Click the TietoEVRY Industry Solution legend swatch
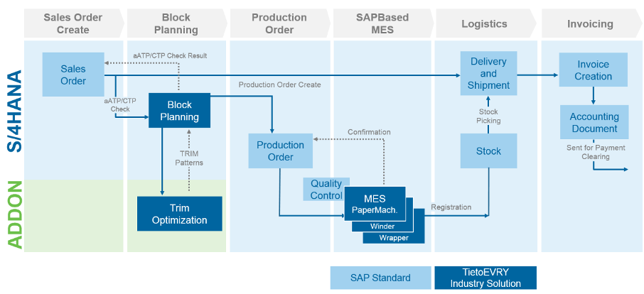The width and height of the screenshot is (644, 294). [485, 278]
